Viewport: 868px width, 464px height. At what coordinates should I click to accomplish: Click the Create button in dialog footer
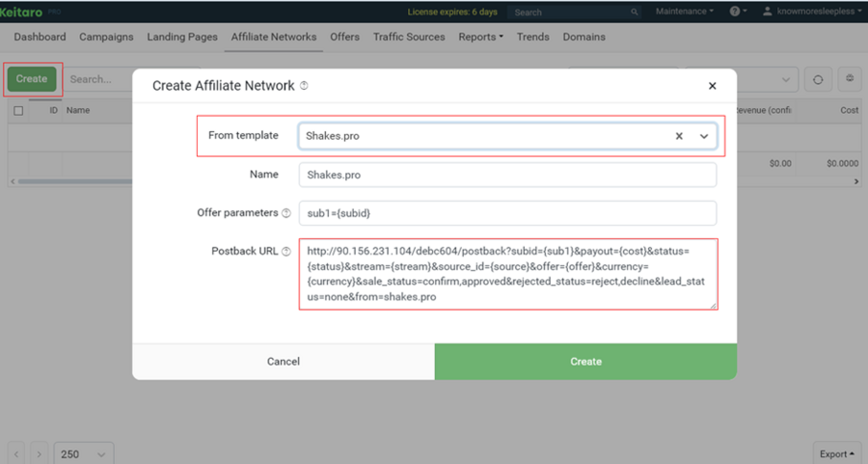click(x=585, y=362)
